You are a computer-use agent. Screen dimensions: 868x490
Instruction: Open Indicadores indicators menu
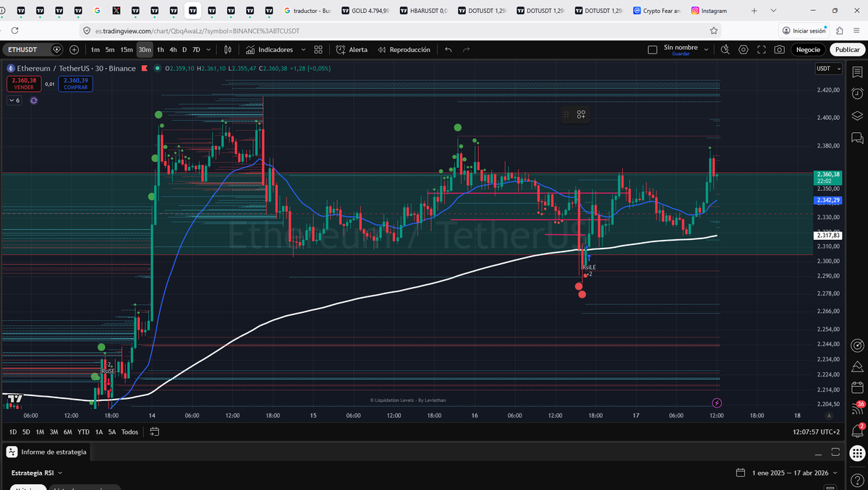[x=269, y=50]
